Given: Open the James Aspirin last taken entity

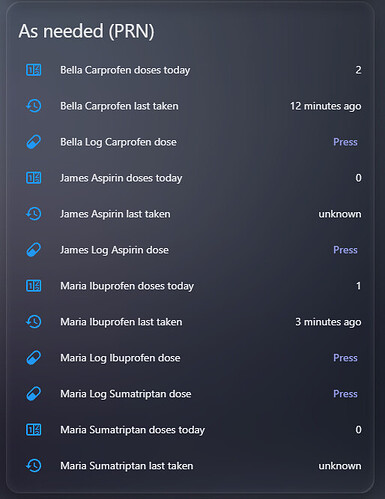Looking at the screenshot, I should click(x=115, y=214).
